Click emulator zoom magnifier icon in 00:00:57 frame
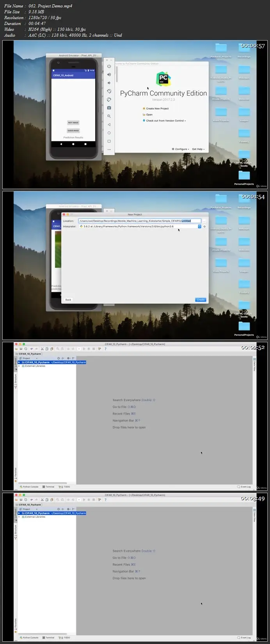The width and height of the screenshot is (270, 644). tap(109, 116)
